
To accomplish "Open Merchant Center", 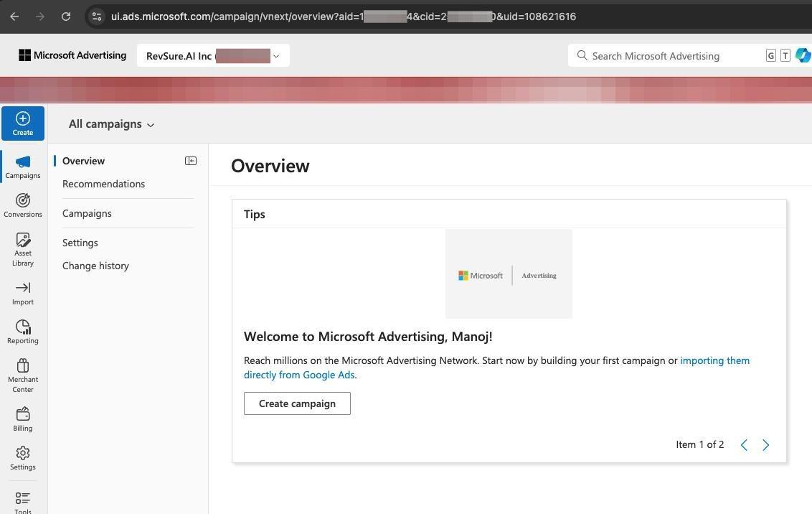I will [x=23, y=375].
